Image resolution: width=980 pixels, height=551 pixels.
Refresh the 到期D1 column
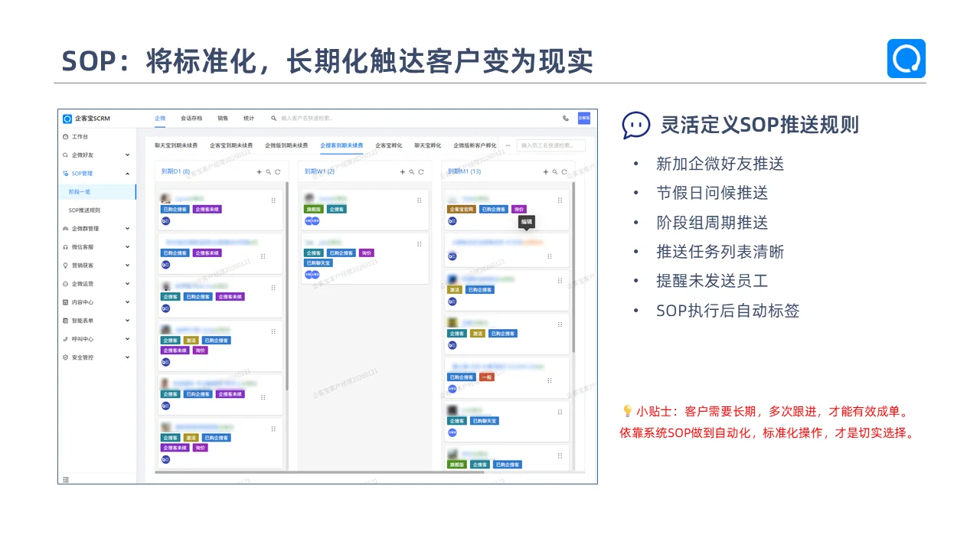tap(278, 172)
